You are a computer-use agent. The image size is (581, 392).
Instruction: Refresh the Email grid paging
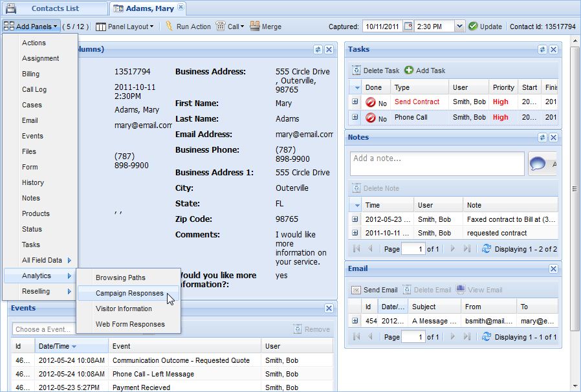point(487,336)
